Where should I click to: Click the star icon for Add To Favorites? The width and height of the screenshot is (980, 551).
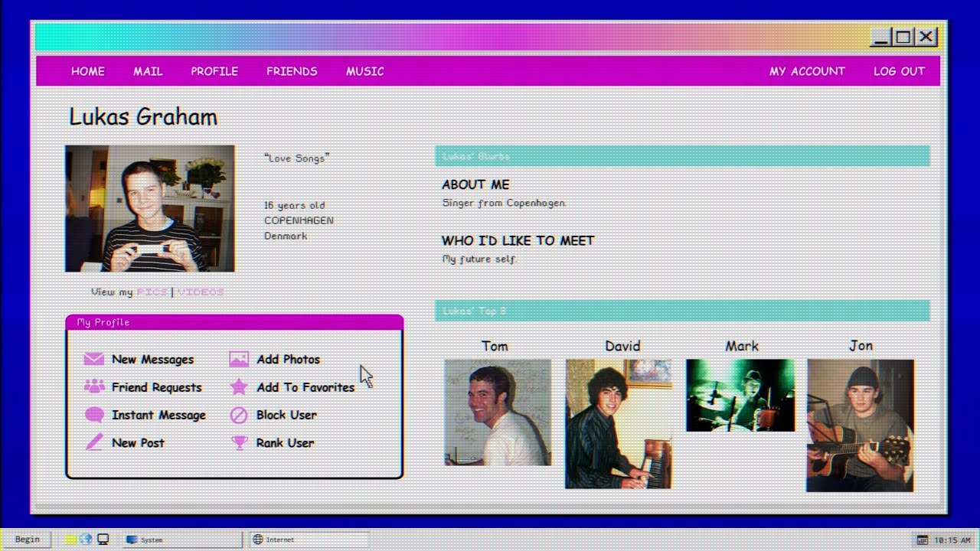pyautogui.click(x=239, y=386)
